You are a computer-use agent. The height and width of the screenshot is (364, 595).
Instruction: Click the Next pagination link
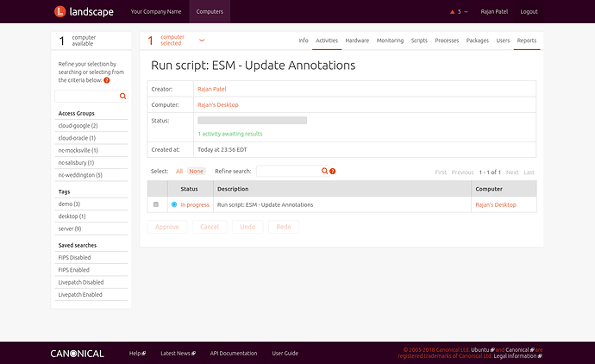pyautogui.click(x=512, y=173)
